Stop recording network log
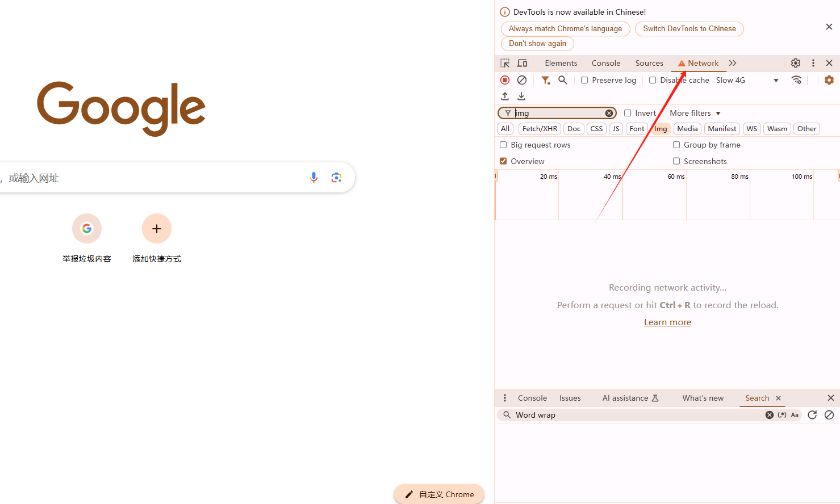Viewport: 840px width, 504px height. (x=505, y=80)
